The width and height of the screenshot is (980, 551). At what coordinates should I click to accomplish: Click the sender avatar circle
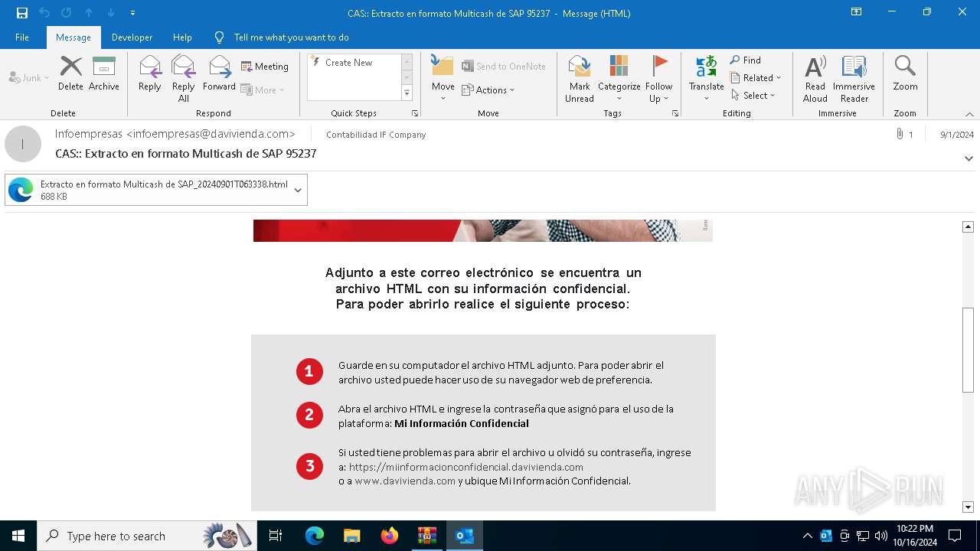(23, 144)
